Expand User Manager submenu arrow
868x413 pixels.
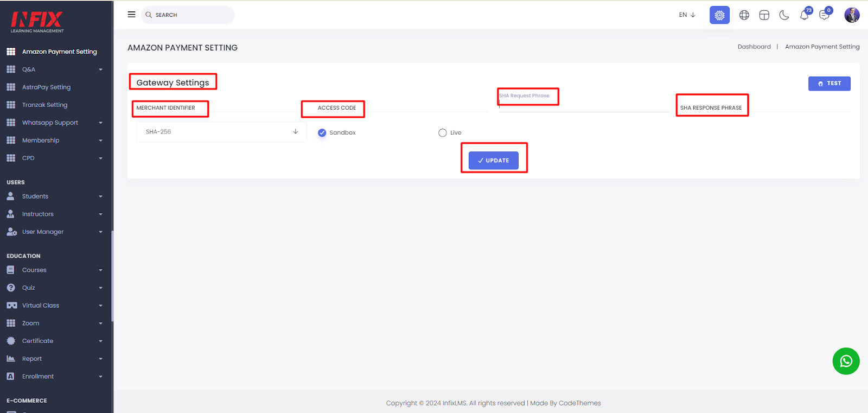click(100, 232)
